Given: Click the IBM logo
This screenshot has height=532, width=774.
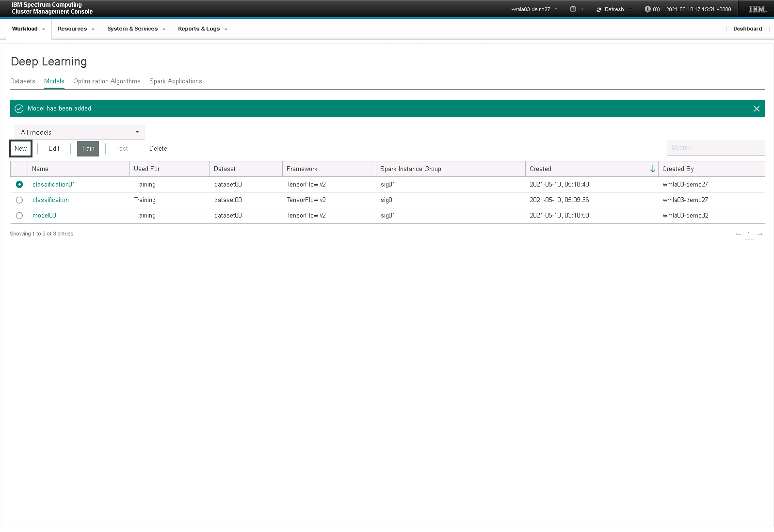Looking at the screenshot, I should [758, 9].
